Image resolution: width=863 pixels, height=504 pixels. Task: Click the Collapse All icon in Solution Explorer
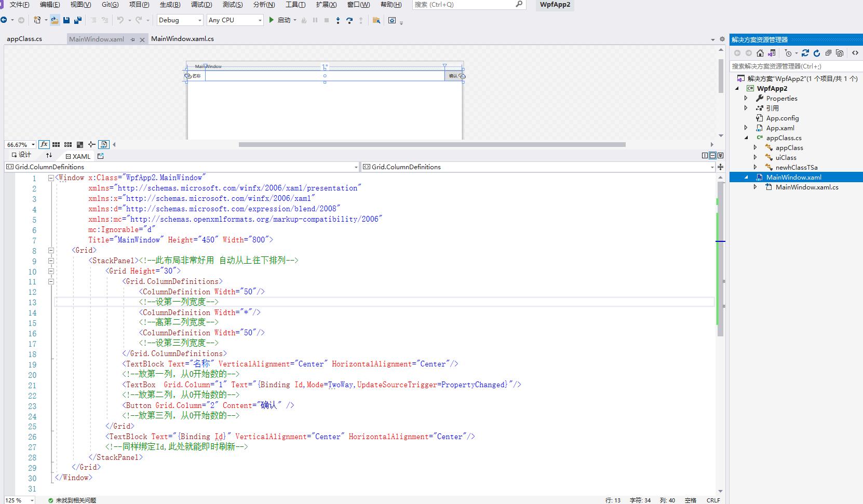[828, 53]
